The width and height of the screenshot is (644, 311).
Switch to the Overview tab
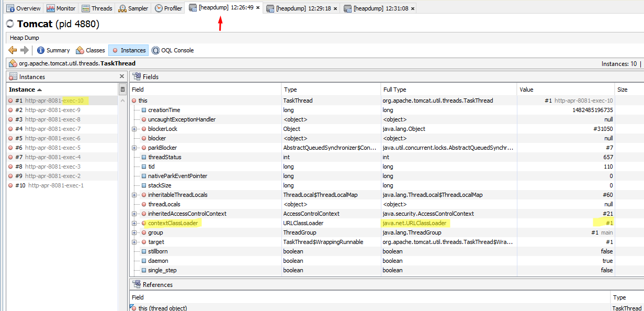pos(24,8)
